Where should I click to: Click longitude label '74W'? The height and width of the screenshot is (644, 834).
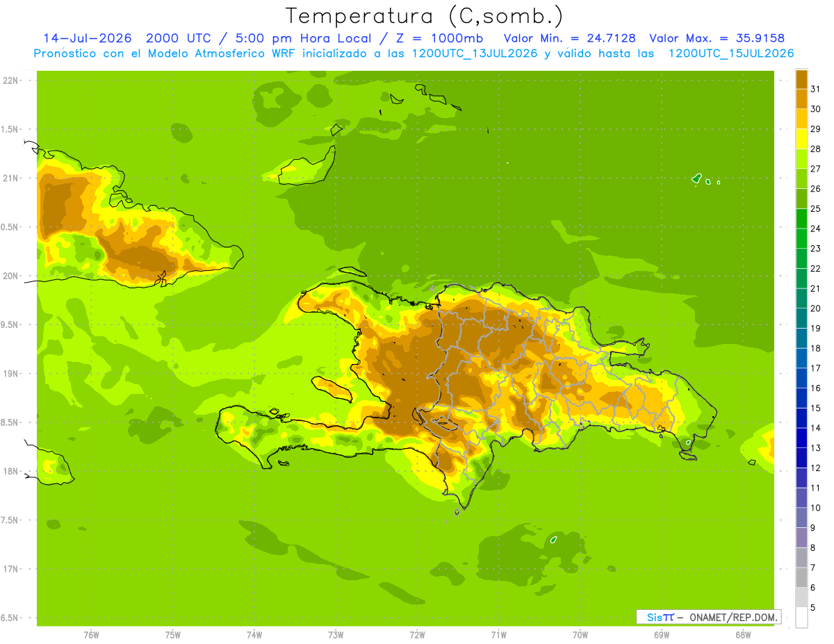tap(254, 635)
